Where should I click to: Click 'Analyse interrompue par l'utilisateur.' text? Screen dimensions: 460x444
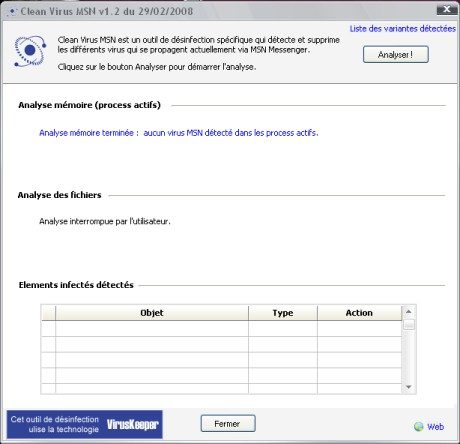pos(105,221)
